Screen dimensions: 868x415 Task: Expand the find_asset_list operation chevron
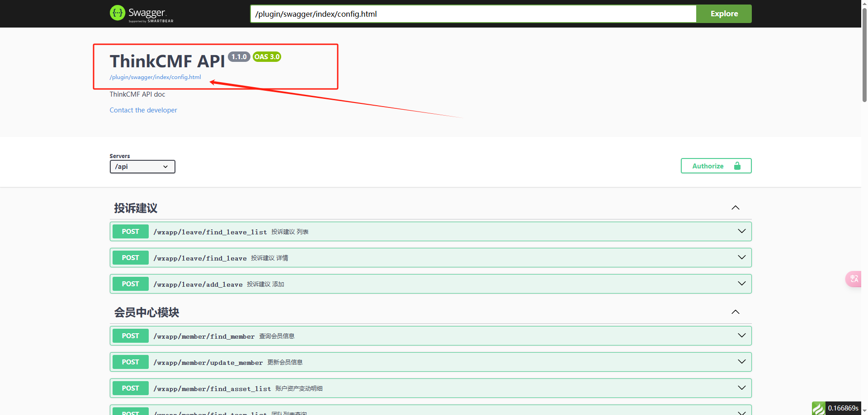pos(742,388)
